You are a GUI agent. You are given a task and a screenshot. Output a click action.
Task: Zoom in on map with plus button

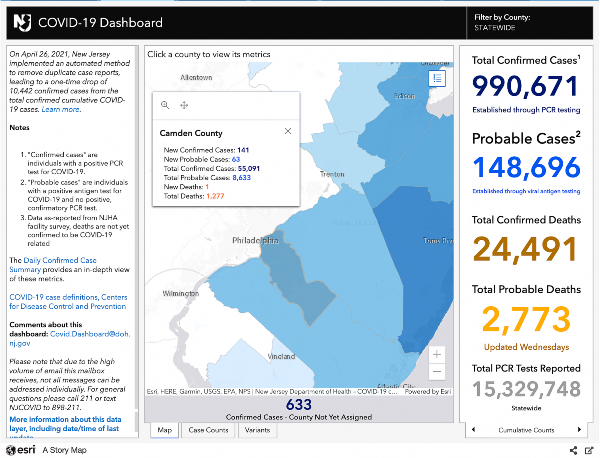point(437,355)
